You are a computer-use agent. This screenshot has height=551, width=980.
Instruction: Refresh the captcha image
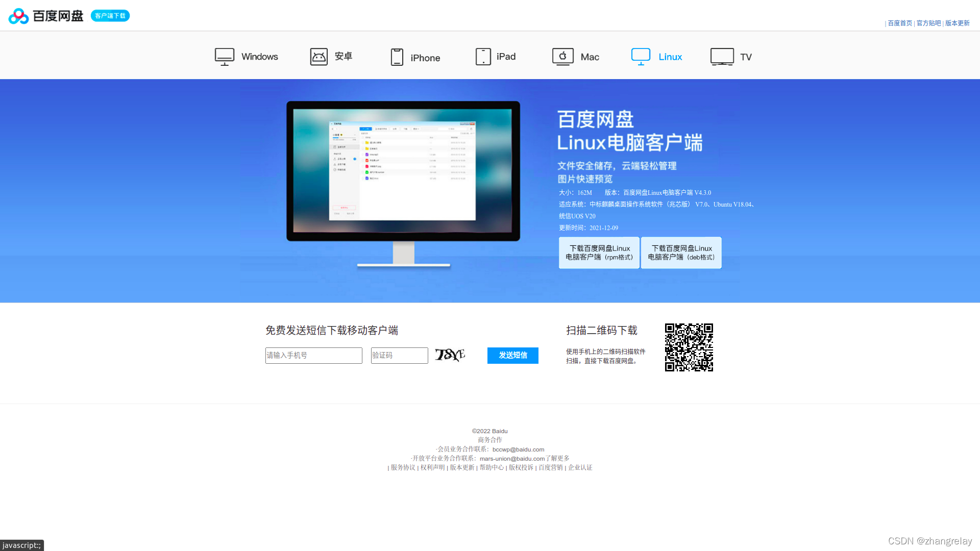coord(450,355)
